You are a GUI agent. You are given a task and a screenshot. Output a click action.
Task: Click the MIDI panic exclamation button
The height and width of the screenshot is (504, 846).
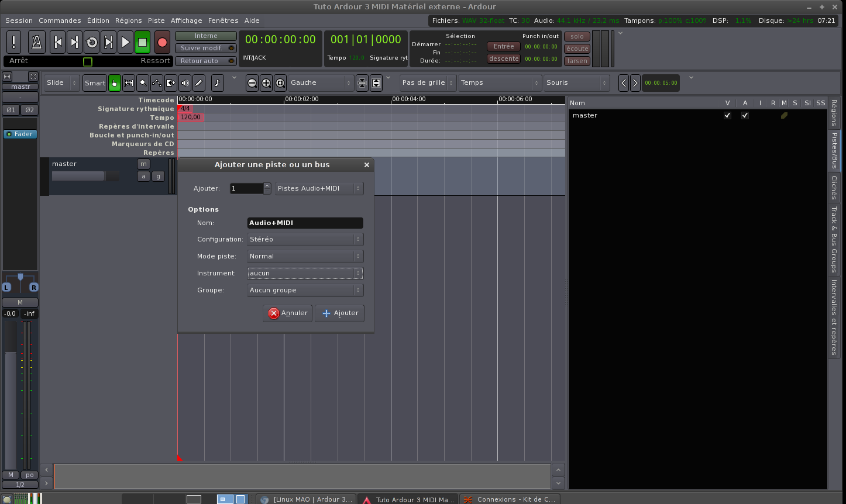pyautogui.click(x=13, y=42)
